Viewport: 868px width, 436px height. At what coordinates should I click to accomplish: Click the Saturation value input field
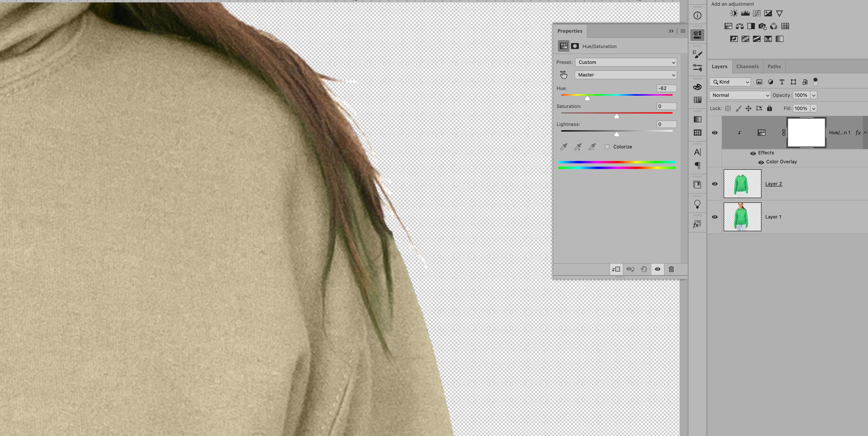(x=666, y=107)
